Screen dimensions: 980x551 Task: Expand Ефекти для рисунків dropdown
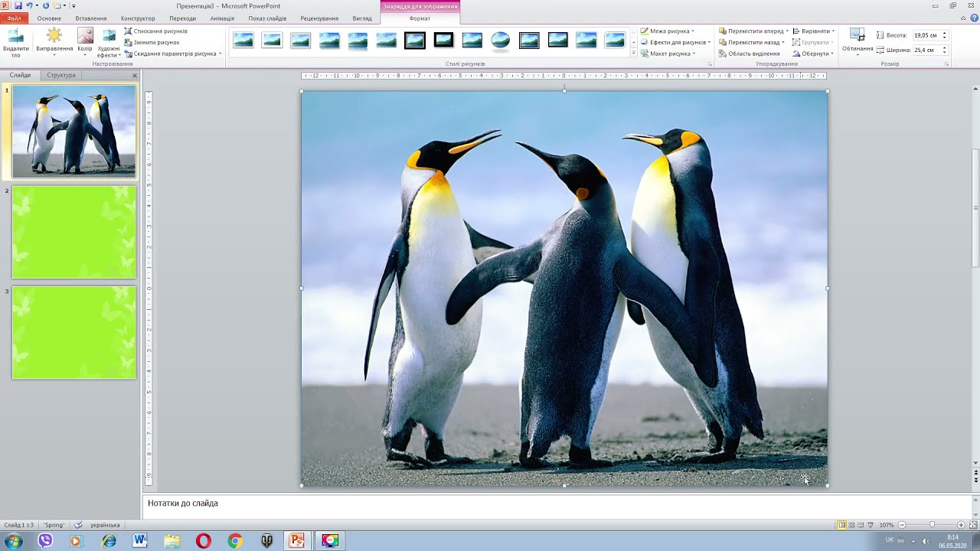pyautogui.click(x=675, y=43)
